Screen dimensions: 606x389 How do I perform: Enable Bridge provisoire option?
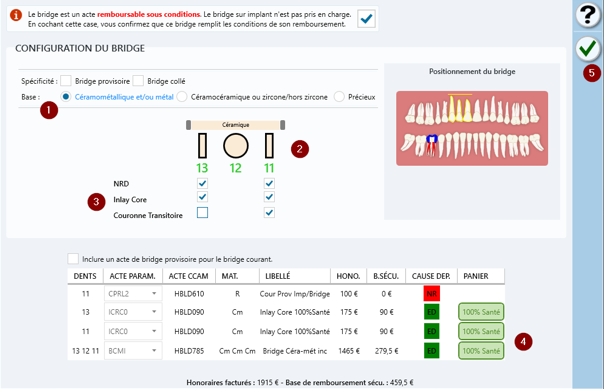66,81
